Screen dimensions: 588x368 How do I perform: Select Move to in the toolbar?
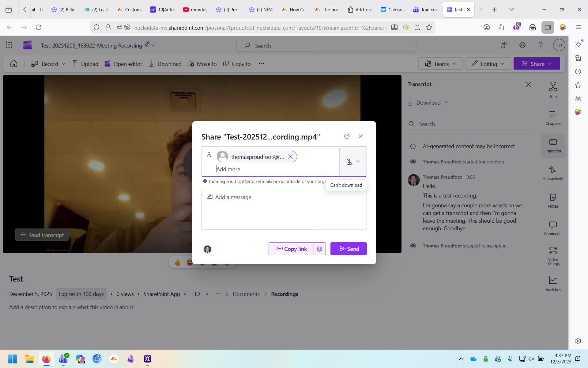click(x=202, y=64)
